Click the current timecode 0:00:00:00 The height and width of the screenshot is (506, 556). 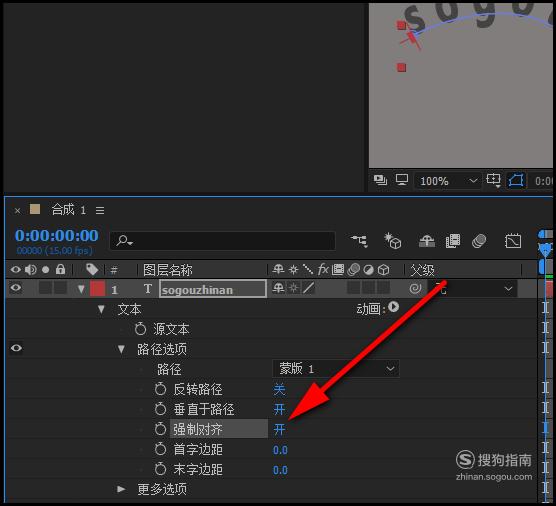57,235
